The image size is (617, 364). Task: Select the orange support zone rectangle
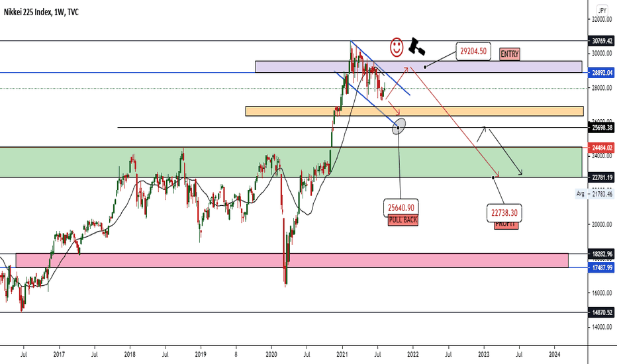point(414,111)
